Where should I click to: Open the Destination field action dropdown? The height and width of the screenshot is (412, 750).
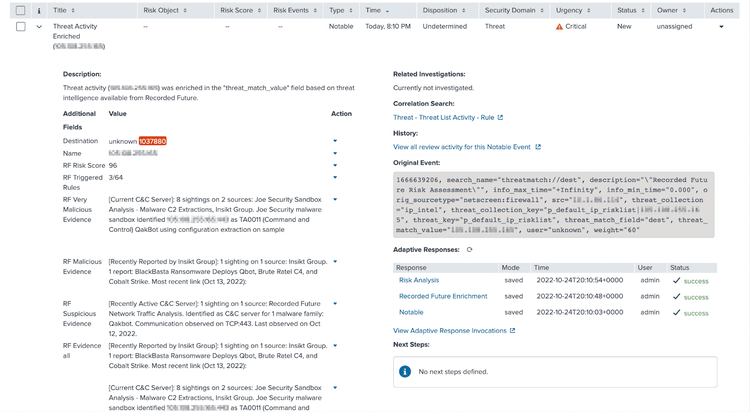click(x=335, y=141)
